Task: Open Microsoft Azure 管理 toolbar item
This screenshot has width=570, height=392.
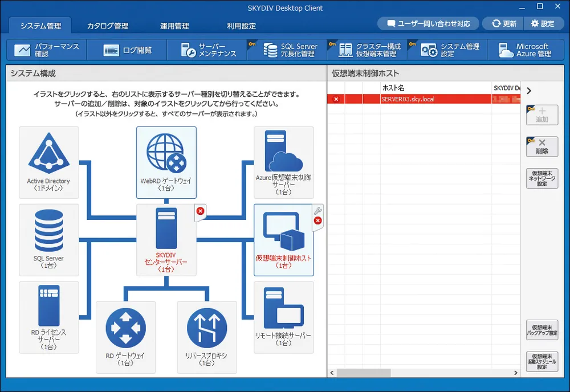Action: [x=524, y=50]
